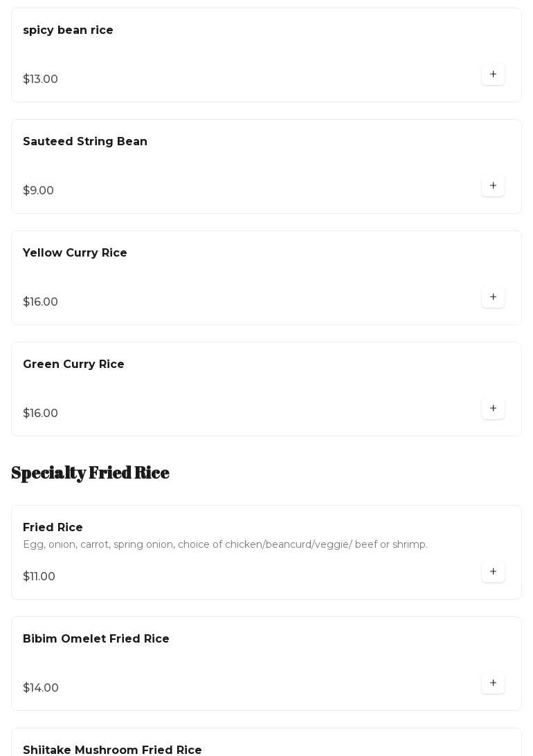Viewport: 533px width, 756px height.
Task: Select the Specialty Fried Rice section heading
Action: point(90,472)
